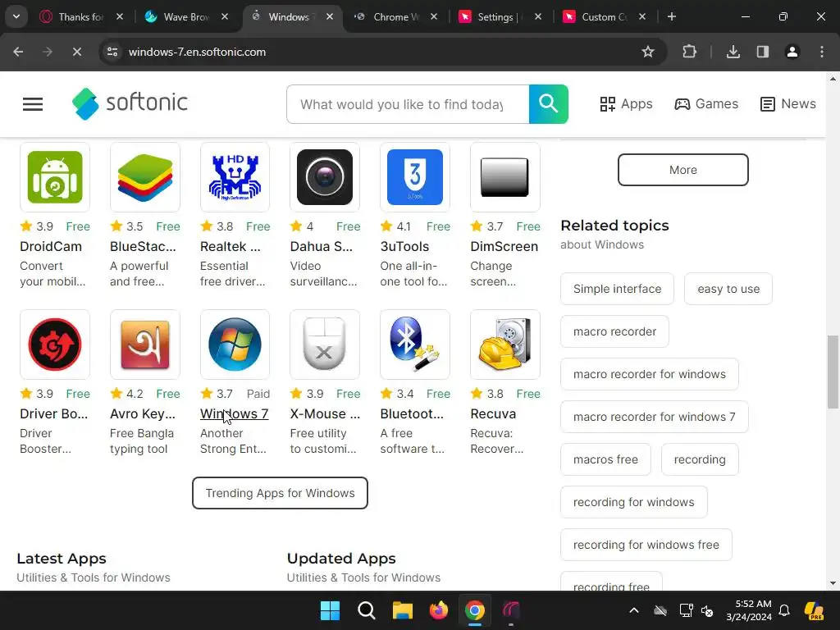Open the X-Mouse app icon
Viewport: 840px width, 630px height.
point(325,345)
